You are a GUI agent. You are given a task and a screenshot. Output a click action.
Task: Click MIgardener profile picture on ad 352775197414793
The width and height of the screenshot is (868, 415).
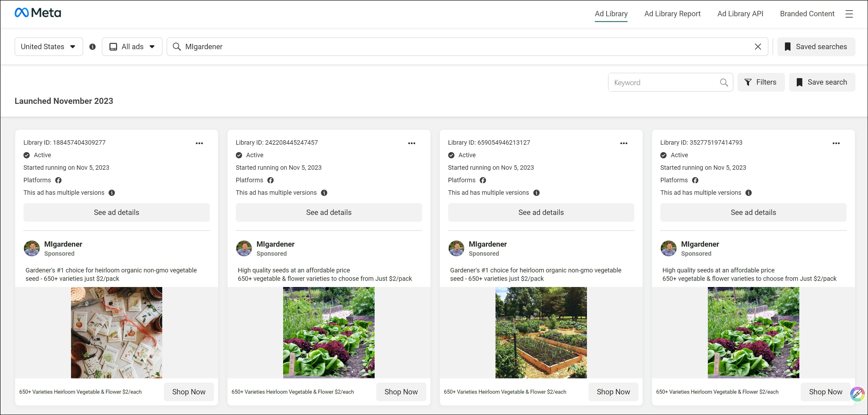pyautogui.click(x=668, y=248)
